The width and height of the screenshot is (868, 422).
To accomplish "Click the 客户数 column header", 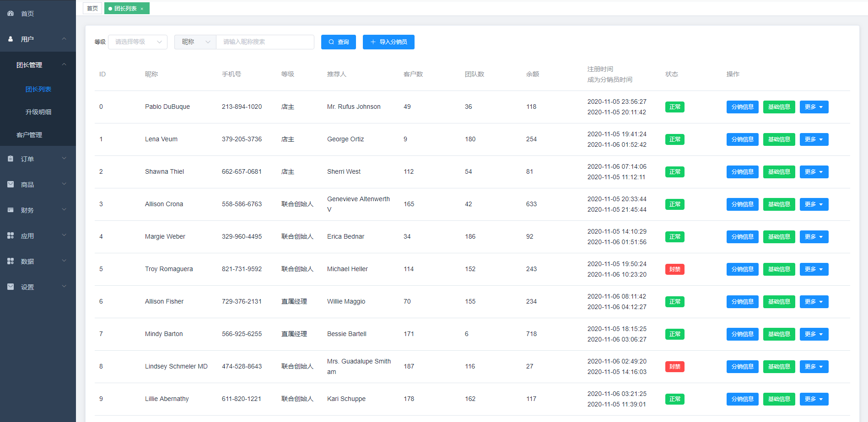I will click(x=413, y=74).
